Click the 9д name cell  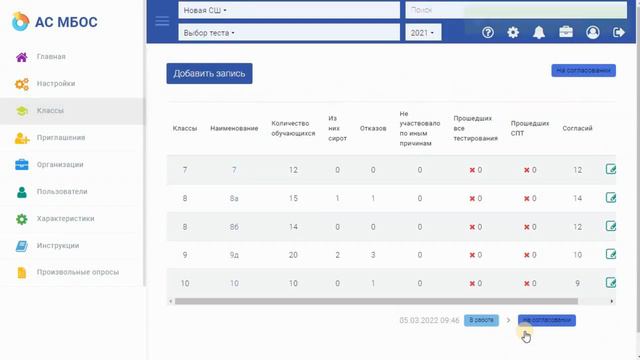click(x=234, y=255)
